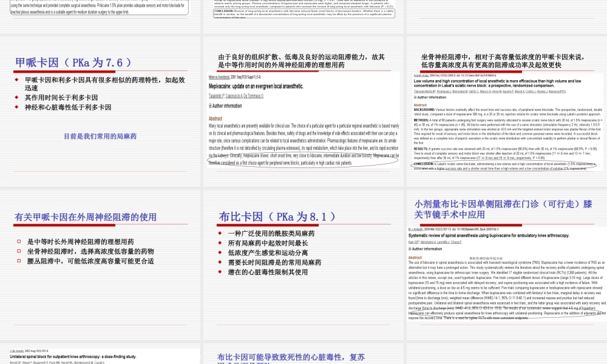Click the Abrishami A author link
Image resolution: width=607 pixels, height=364 pixels.
[x=427, y=243]
